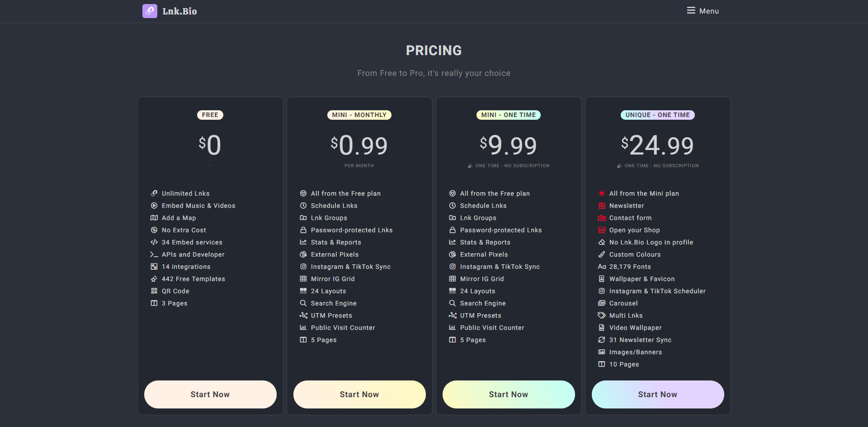
Task: Click the MINI - MONTHLY badge
Action: 359,115
